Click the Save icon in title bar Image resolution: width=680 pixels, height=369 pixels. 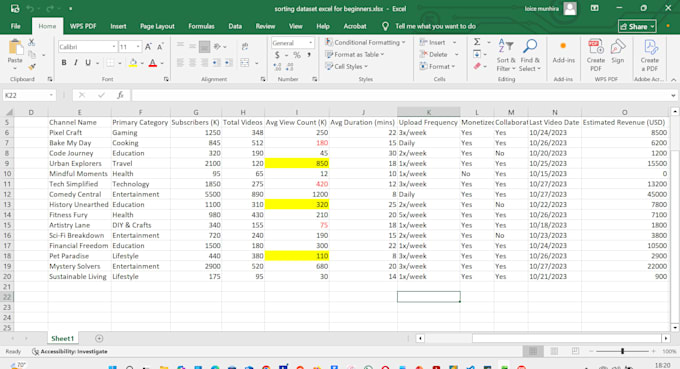coord(15,8)
